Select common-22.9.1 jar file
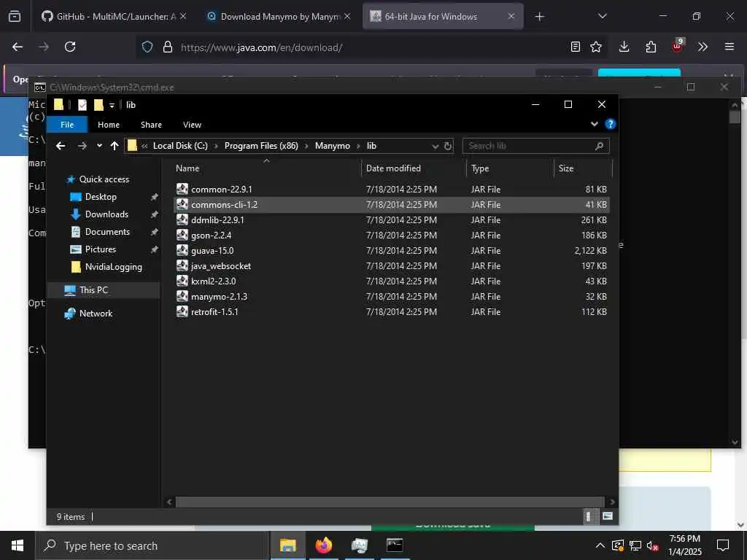The width and height of the screenshot is (747, 560). click(391, 189)
